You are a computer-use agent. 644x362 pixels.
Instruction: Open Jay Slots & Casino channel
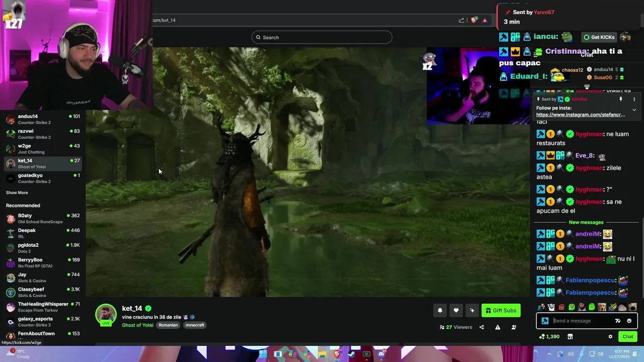[43, 277]
